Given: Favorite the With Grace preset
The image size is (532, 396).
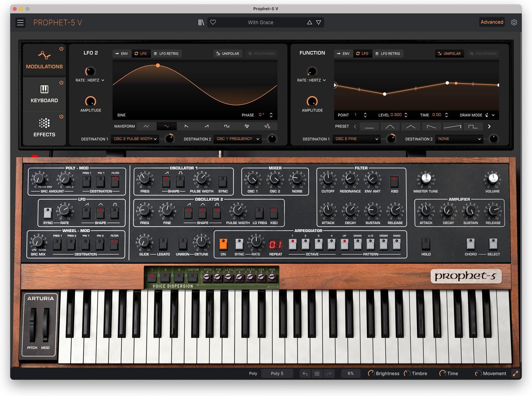Looking at the screenshot, I should 213,22.
